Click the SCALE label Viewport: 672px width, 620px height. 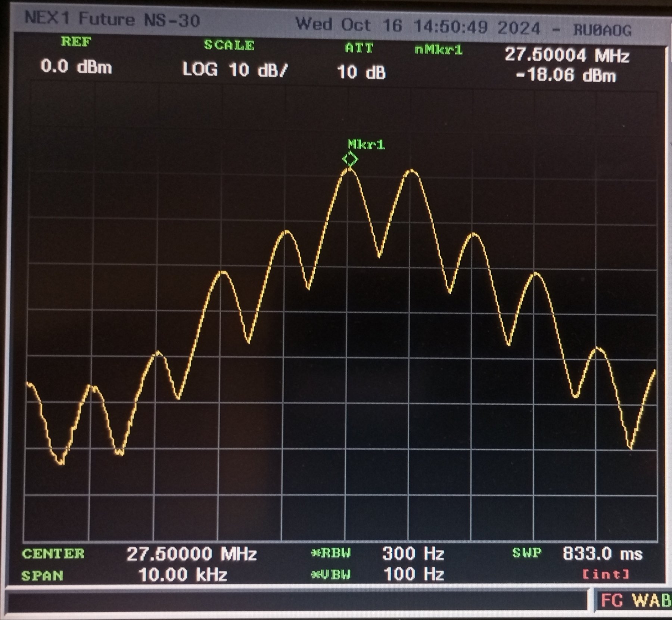(x=229, y=45)
